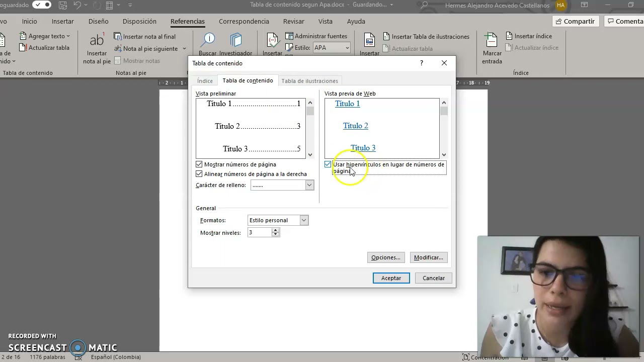The height and width of the screenshot is (362, 644).
Task: Click Insertar nota al pie large icon
Action: click(x=97, y=49)
